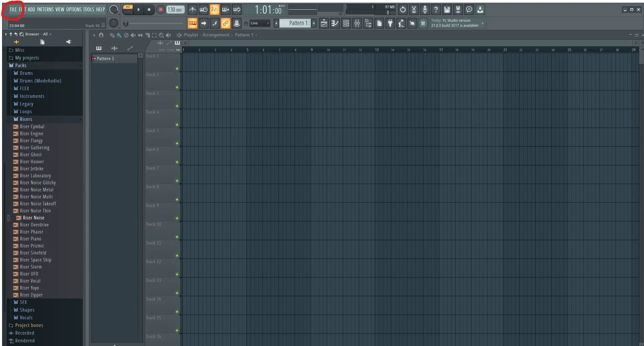The image size is (644, 346).
Task: Click the download/content library icon
Action: tap(480, 10)
